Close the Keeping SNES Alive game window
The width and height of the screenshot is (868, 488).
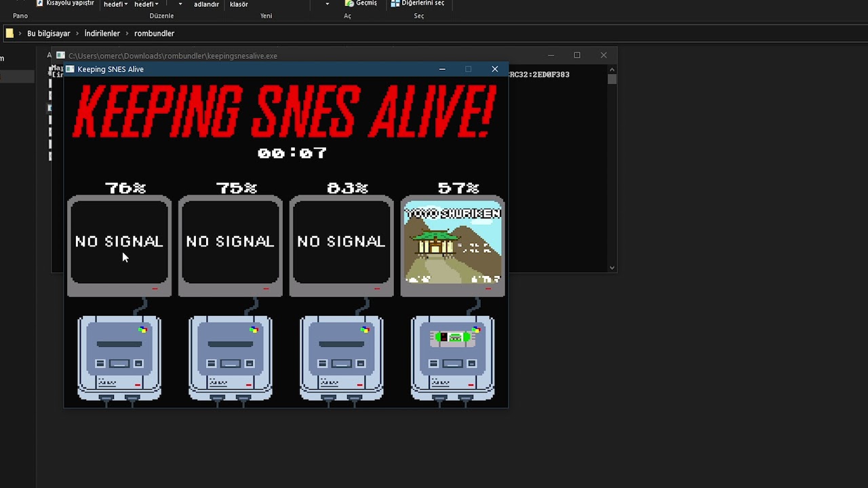[x=495, y=69]
